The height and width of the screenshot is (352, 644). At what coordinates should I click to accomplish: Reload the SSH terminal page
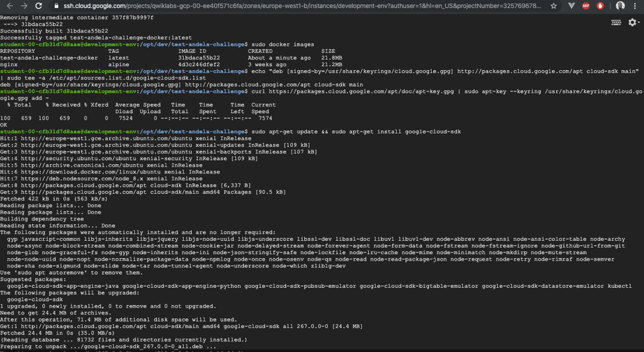coord(38,6)
